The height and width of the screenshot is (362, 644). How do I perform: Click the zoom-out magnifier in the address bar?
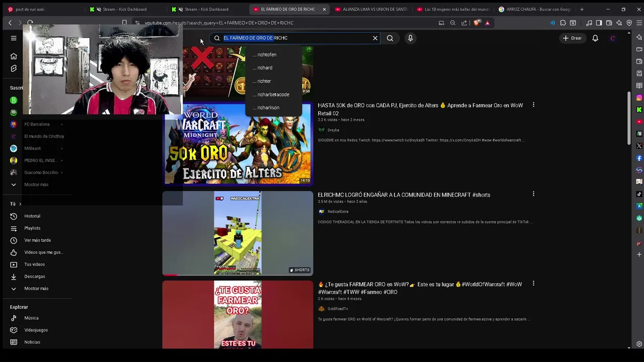tap(452, 23)
